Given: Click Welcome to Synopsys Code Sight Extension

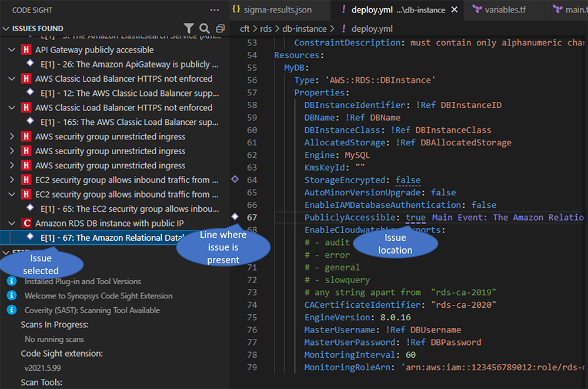Looking at the screenshot, I should click(98, 295).
